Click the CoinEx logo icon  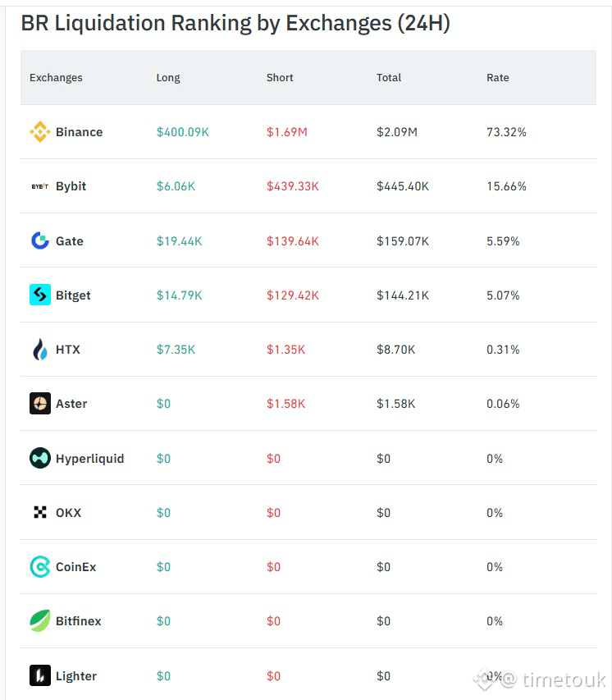click(x=39, y=566)
